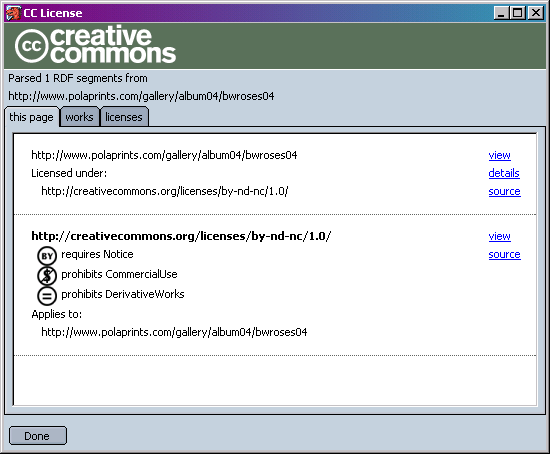Click the Creative Commons CC logo circle
Screen dimensions: 550x454
click(x=32, y=46)
